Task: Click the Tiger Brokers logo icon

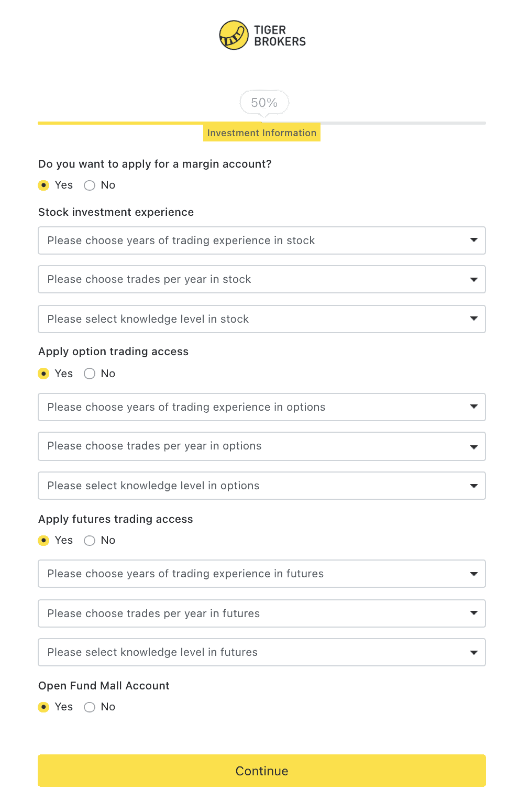Action: click(234, 35)
